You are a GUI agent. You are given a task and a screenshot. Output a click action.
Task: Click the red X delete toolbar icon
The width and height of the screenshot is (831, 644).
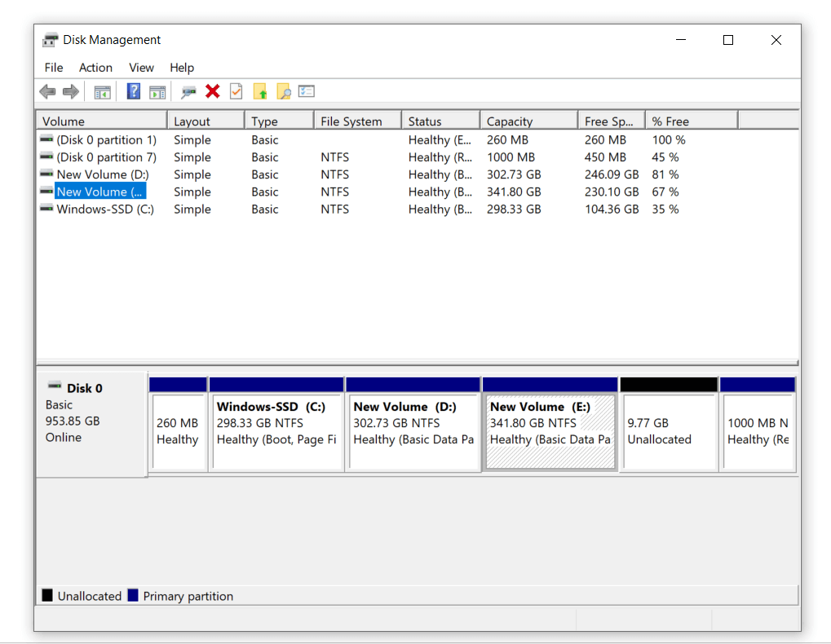click(213, 91)
